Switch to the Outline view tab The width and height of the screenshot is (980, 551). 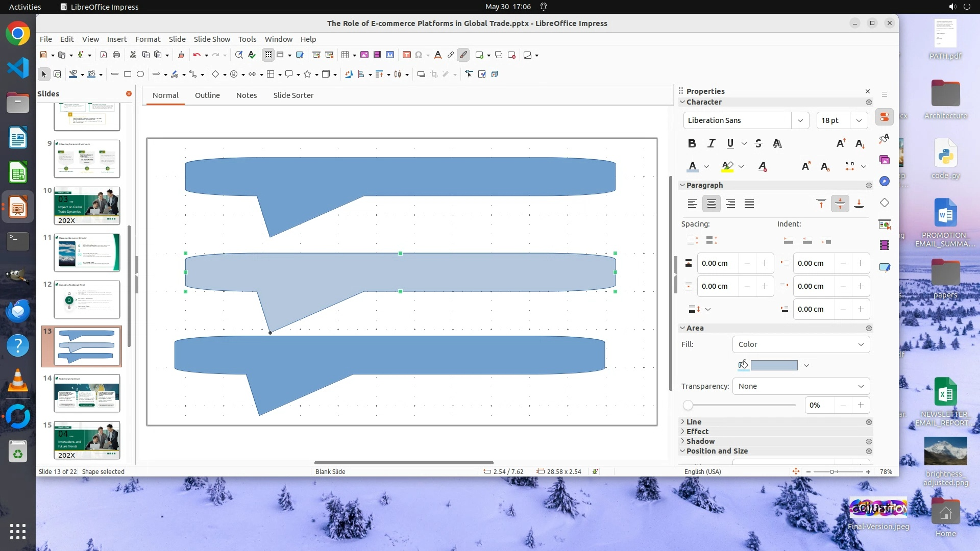[207, 95]
